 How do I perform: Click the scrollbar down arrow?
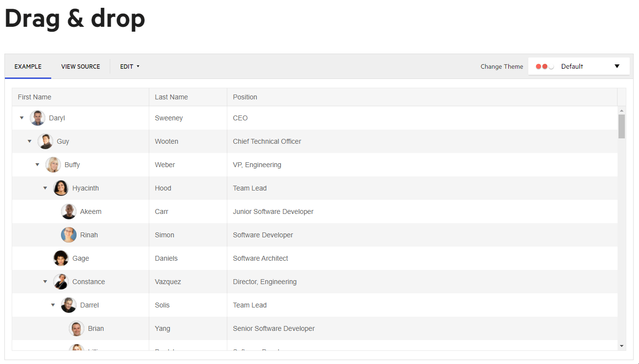pos(621,345)
